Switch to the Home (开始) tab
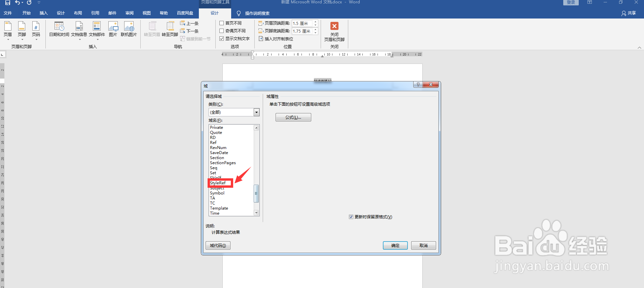This screenshot has width=644, height=288. 26,13
